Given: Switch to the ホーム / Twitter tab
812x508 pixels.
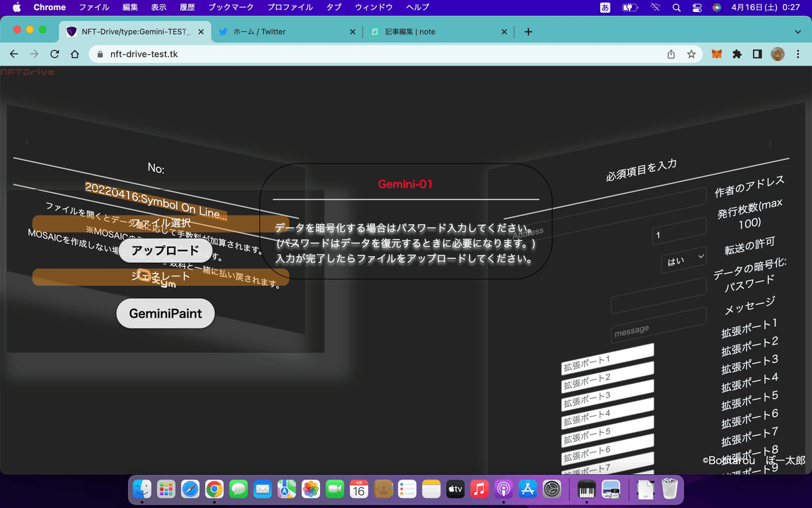Looking at the screenshot, I should pyautogui.click(x=288, y=32).
